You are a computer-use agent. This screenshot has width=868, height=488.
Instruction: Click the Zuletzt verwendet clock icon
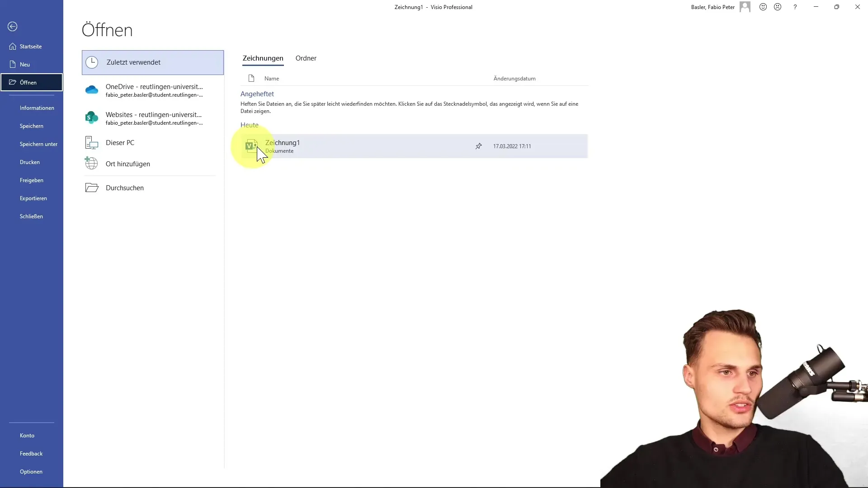[92, 62]
